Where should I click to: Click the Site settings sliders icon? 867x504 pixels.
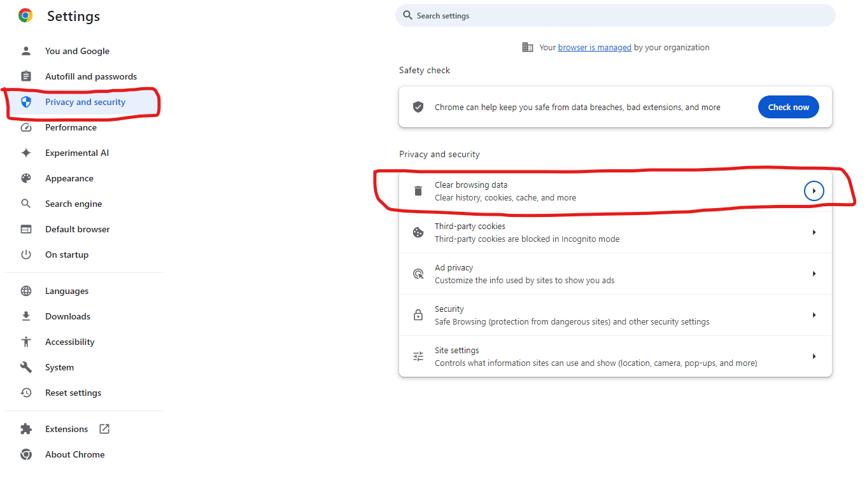point(418,356)
